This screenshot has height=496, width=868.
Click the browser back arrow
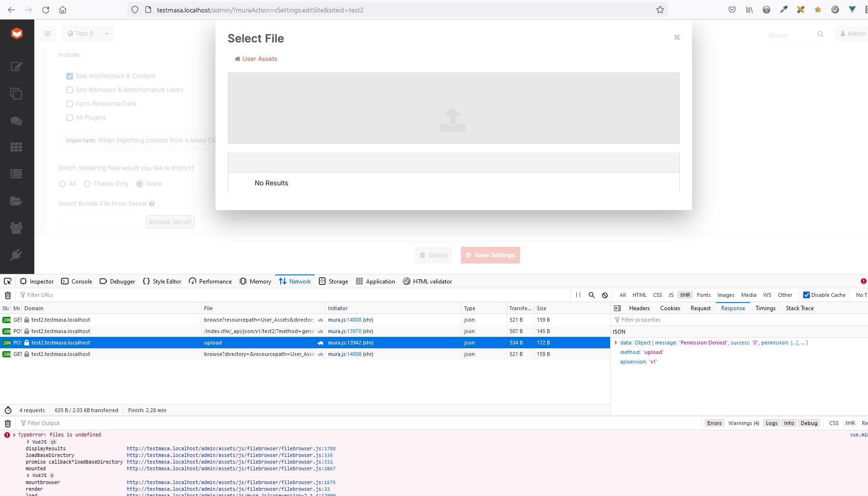(x=11, y=10)
